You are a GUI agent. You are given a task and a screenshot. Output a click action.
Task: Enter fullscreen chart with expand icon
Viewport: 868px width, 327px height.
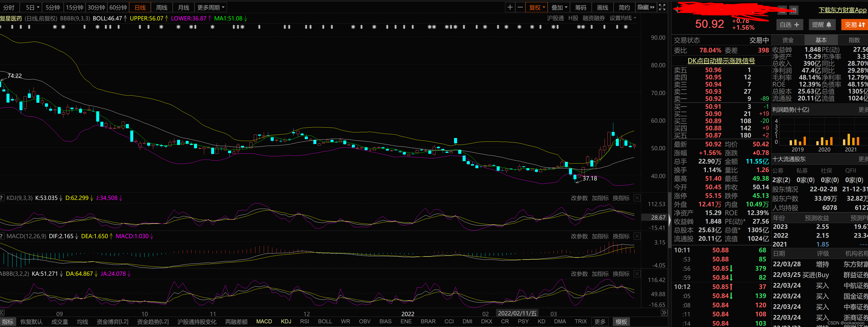(x=662, y=7)
